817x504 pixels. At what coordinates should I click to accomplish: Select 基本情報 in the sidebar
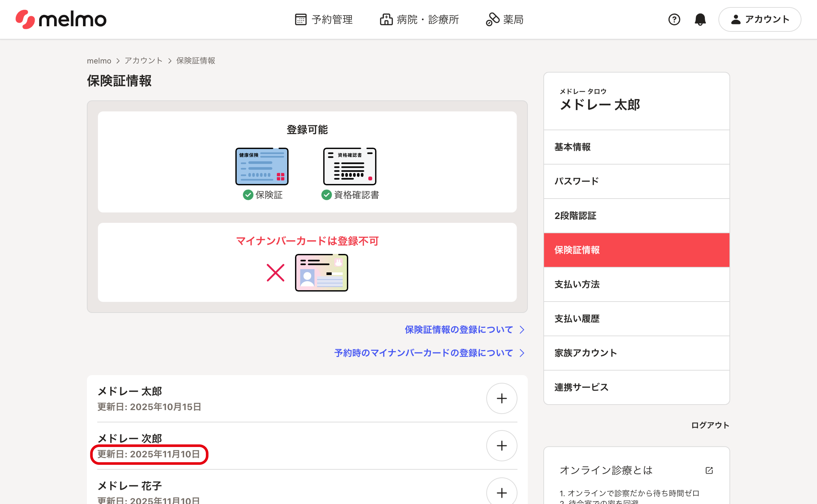(572, 147)
